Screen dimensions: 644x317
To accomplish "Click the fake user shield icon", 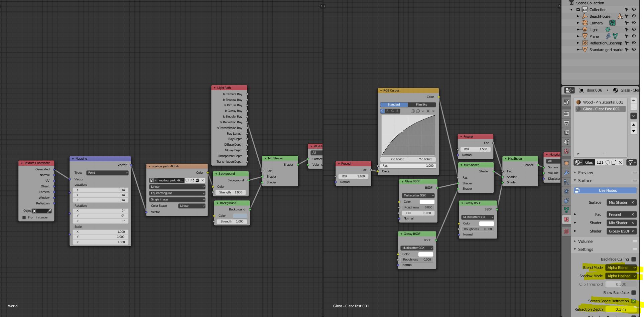I will [x=608, y=162].
